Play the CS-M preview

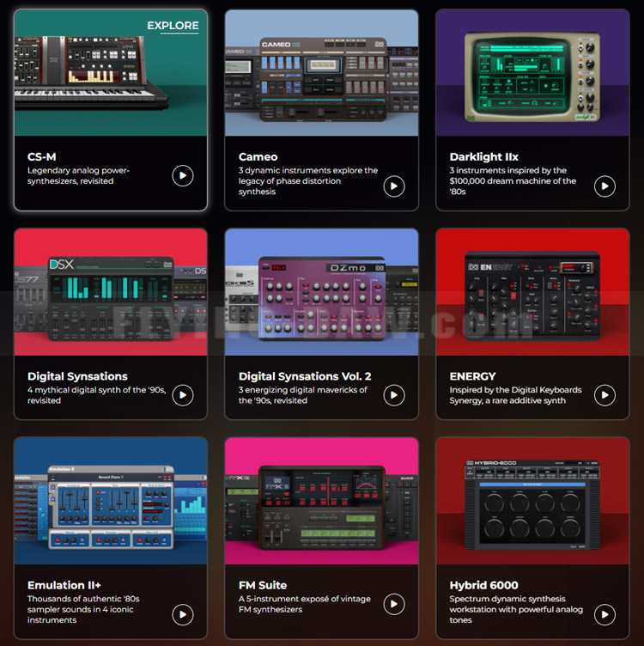pos(183,175)
